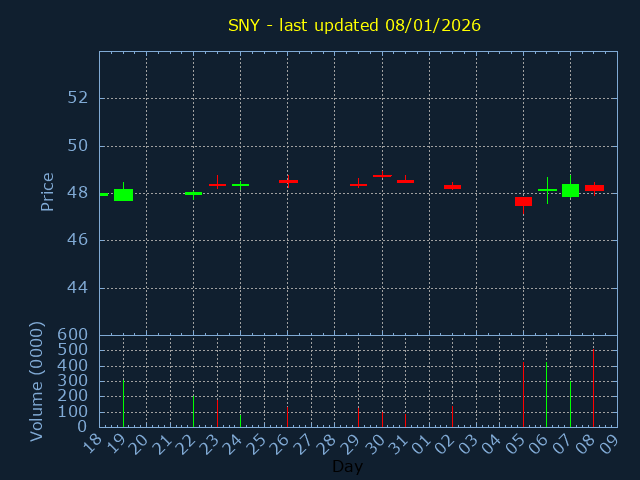This screenshot has width=640, height=480.
Task: Select the red candlestick on day 30
Action: (382, 176)
